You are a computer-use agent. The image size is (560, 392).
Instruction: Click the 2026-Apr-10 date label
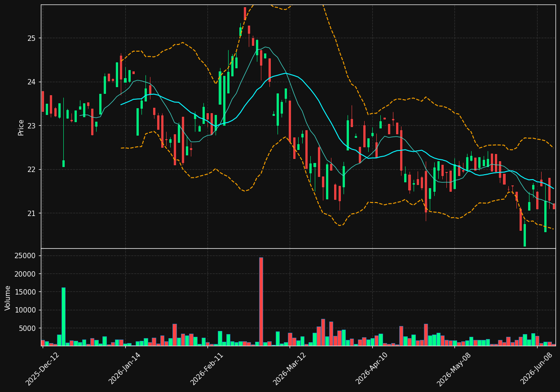(x=372, y=369)
